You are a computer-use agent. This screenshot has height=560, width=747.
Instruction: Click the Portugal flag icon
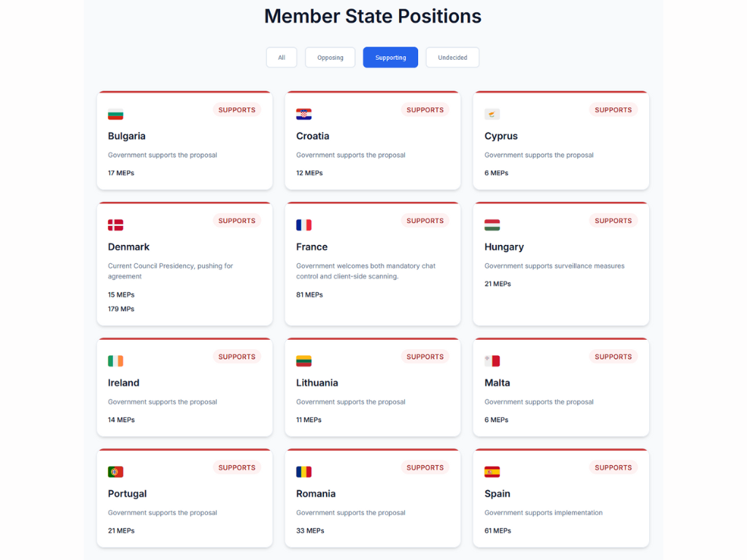point(115,472)
